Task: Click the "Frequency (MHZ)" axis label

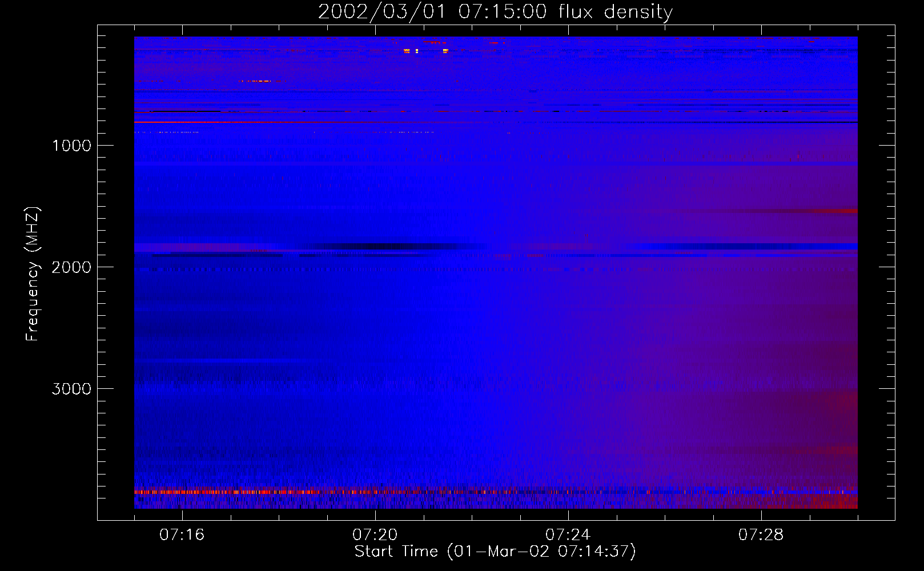Action: coord(33,274)
